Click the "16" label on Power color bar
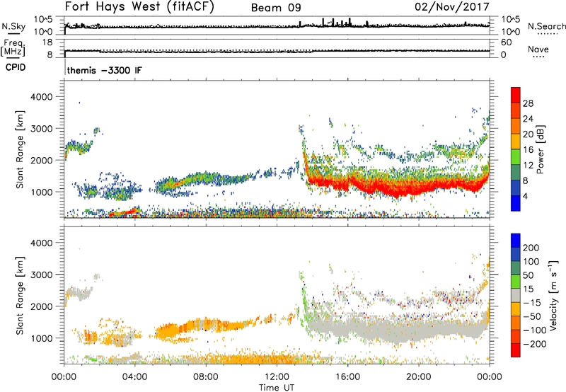The height and width of the screenshot is (392, 566). click(x=528, y=150)
